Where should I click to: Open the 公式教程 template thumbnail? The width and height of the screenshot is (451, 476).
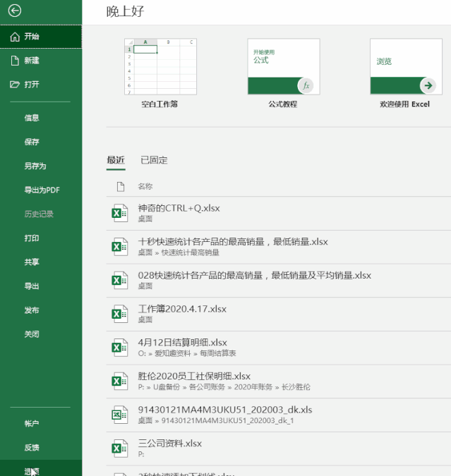click(284, 66)
